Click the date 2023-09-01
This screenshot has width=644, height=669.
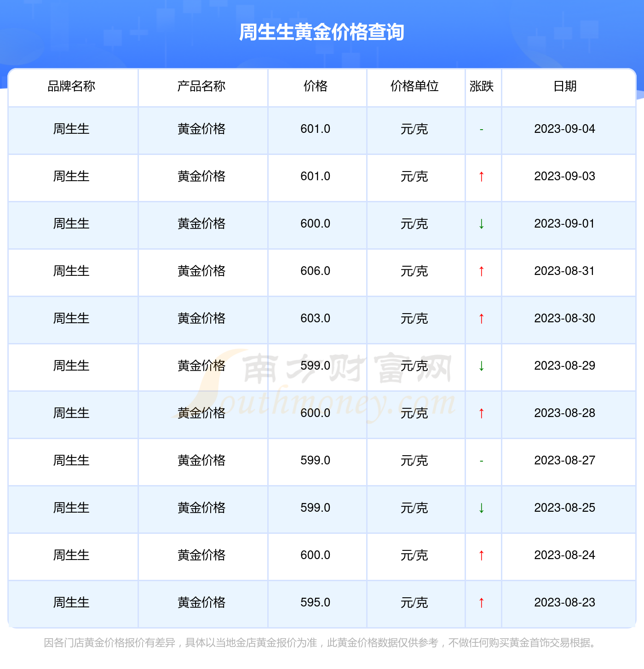click(x=564, y=224)
